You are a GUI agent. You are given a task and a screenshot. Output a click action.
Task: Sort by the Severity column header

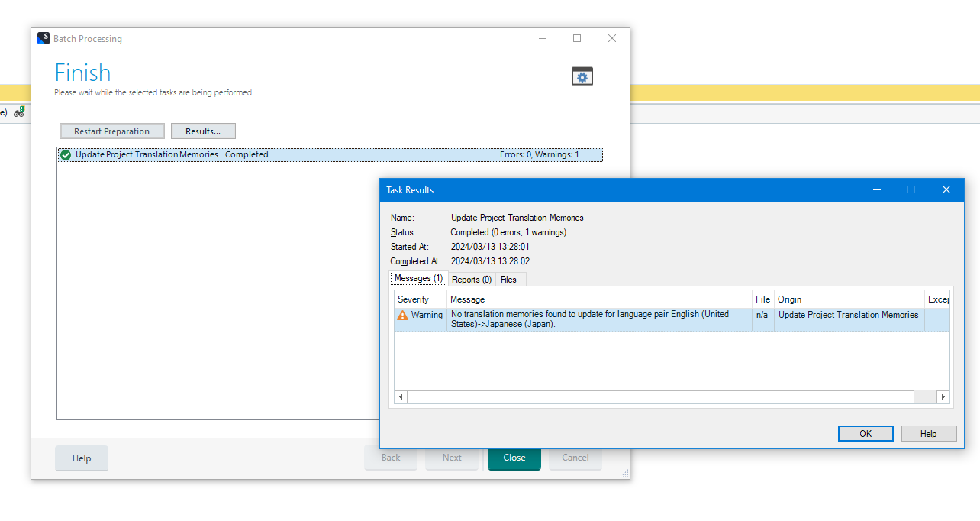(x=421, y=299)
